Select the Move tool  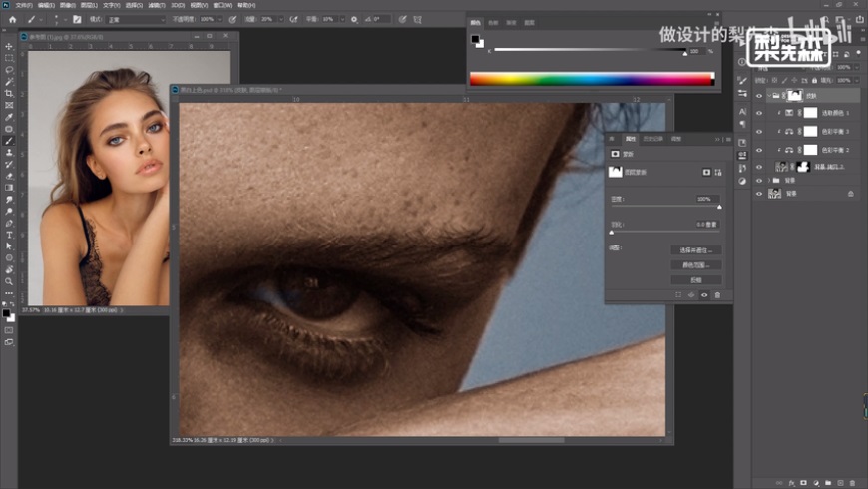[x=9, y=47]
